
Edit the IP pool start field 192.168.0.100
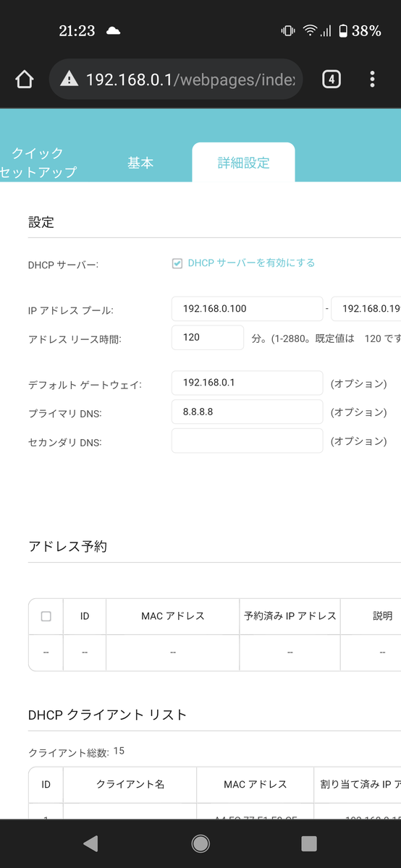248,308
